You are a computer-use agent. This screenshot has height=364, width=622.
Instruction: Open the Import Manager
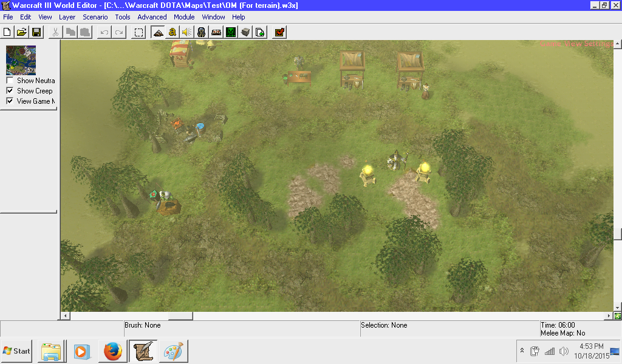[x=260, y=32]
